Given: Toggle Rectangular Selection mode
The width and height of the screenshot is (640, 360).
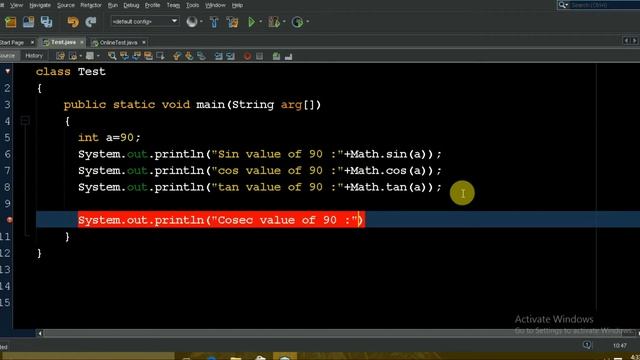Looking at the screenshot, I should [x=160, y=56].
